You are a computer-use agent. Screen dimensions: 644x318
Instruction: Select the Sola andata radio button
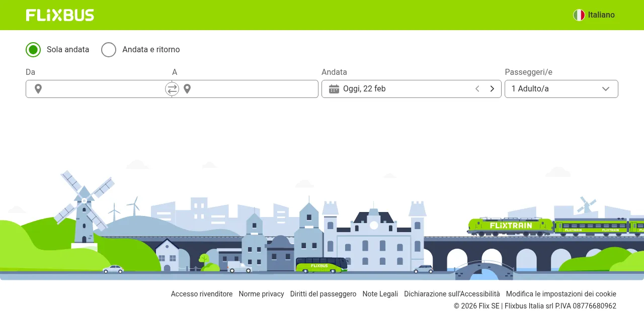point(33,50)
